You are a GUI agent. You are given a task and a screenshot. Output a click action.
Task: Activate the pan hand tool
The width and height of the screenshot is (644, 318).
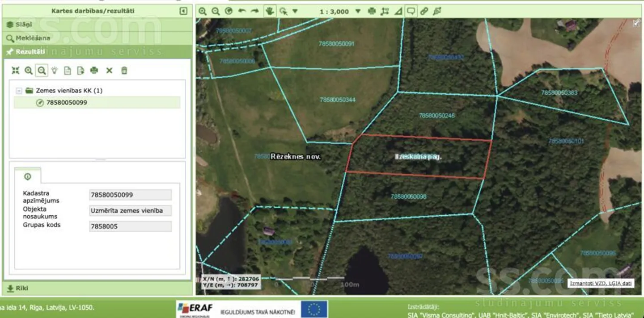tap(270, 12)
